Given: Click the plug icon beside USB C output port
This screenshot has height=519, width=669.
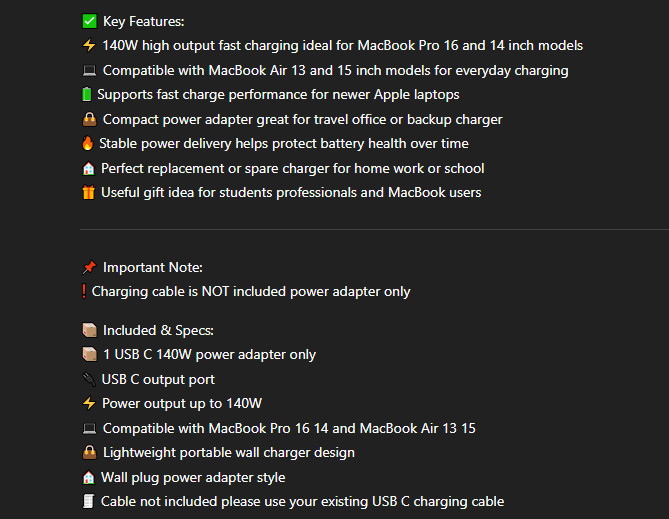Looking at the screenshot, I should click(x=88, y=379).
